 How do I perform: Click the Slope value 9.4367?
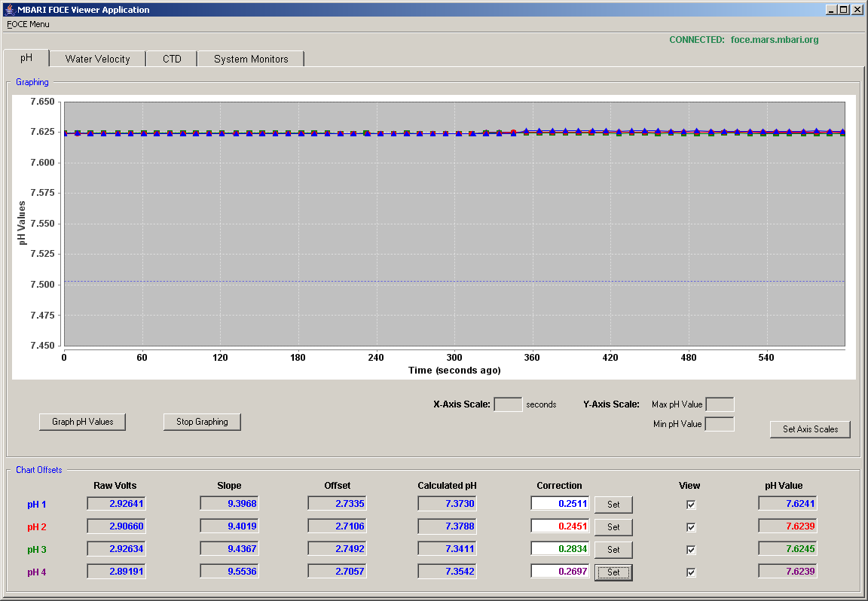[229, 549]
